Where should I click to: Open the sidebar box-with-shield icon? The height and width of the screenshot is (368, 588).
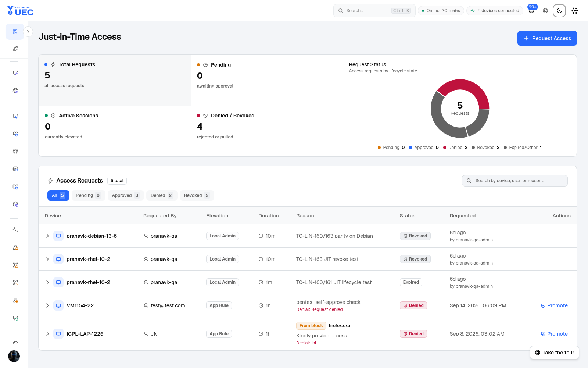tap(15, 204)
